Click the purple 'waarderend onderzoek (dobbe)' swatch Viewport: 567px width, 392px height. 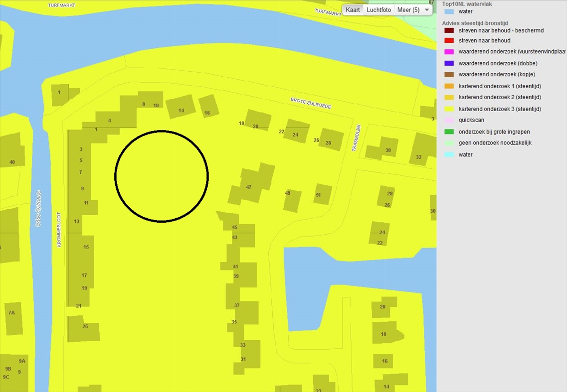tap(449, 63)
